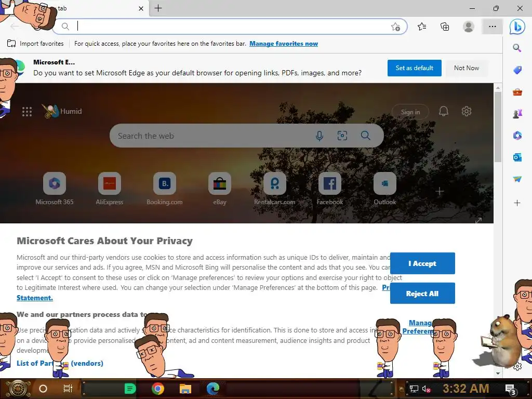The image size is (532, 399).
Task: Accept cookies with I Accept
Action: (x=422, y=263)
